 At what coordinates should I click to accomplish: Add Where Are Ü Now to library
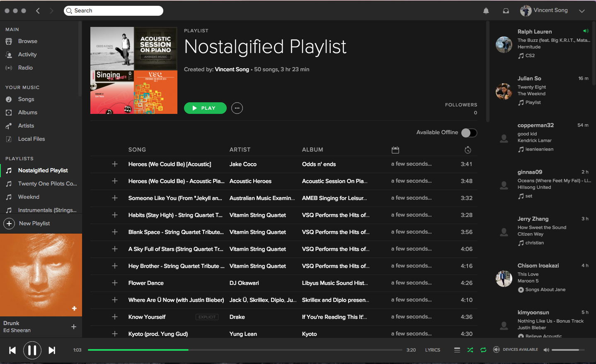pos(115,300)
